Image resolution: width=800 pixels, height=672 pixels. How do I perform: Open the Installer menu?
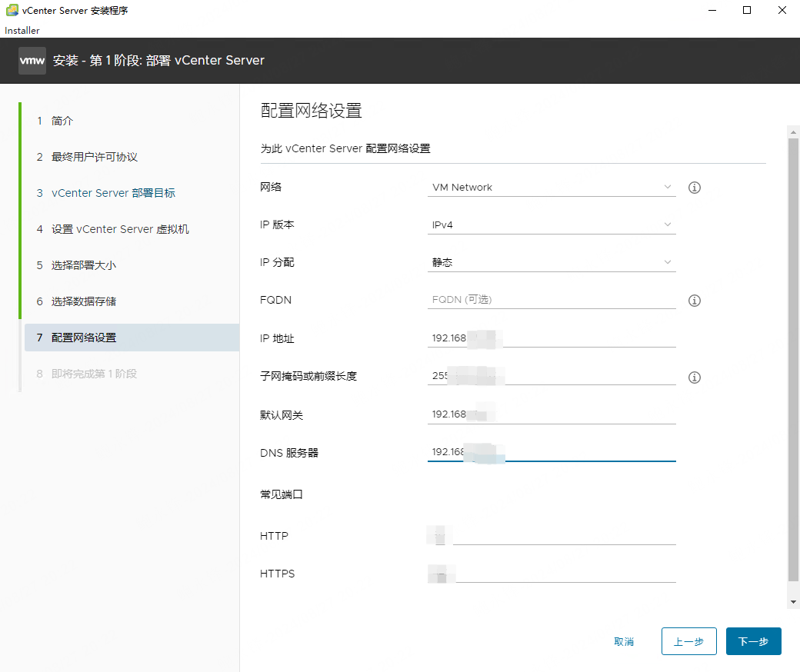pyautogui.click(x=22, y=31)
